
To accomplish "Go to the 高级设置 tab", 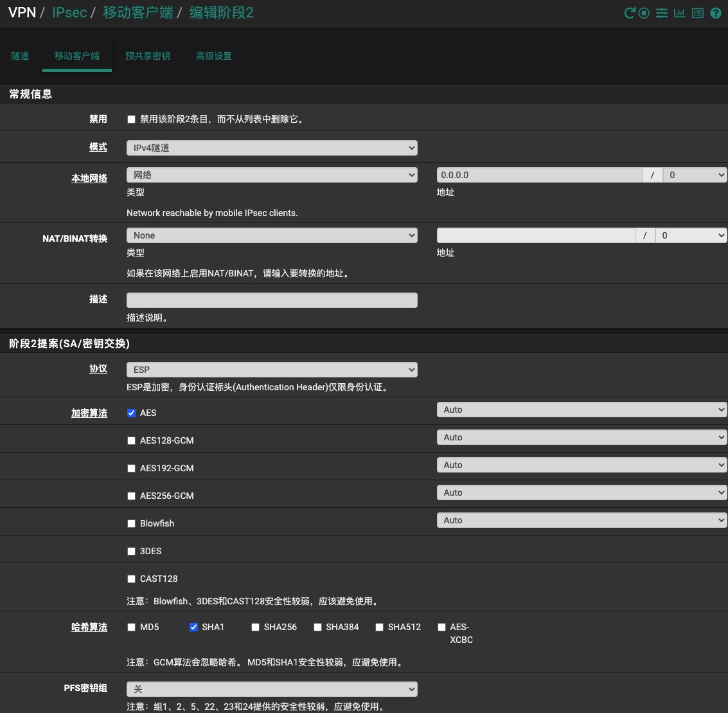I will (x=214, y=56).
